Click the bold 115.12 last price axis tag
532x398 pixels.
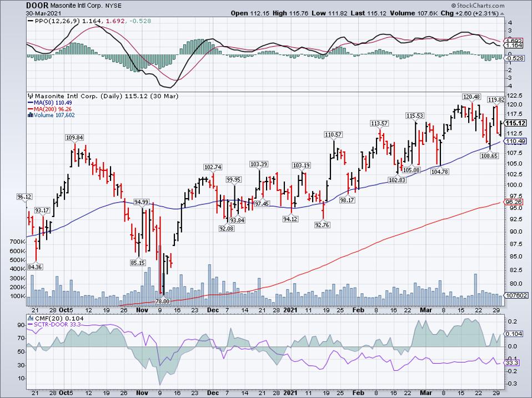[x=516, y=123]
